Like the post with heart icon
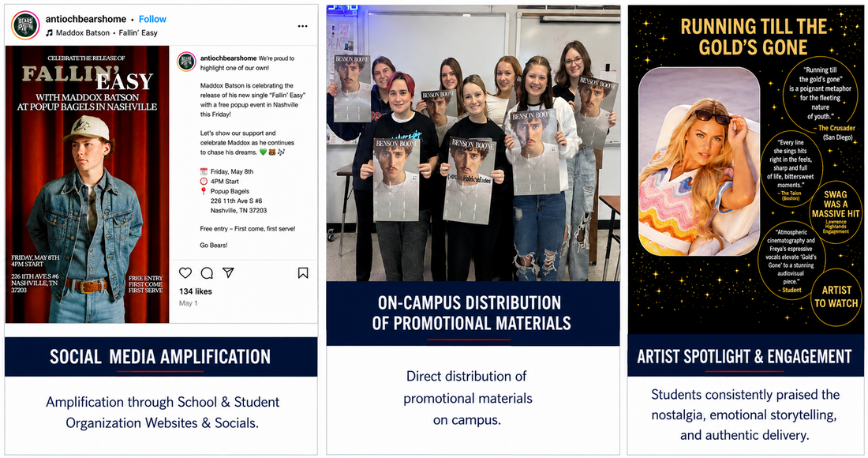 (x=185, y=272)
